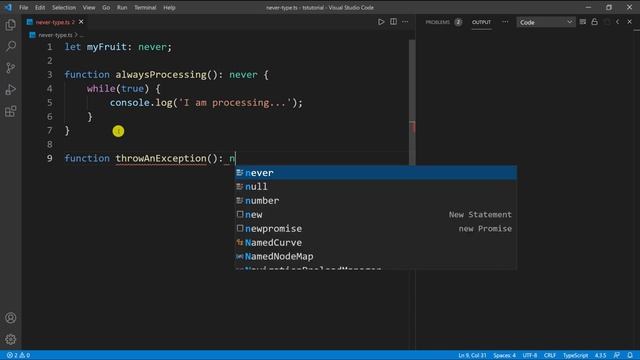The width and height of the screenshot is (640, 360).
Task: Open the View menu
Action: point(89,7)
